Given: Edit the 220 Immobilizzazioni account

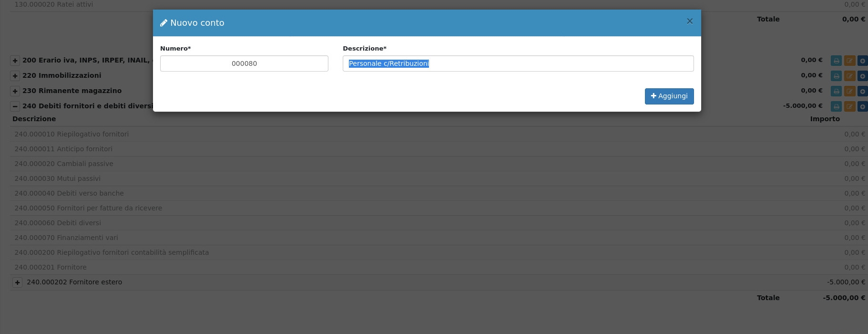Looking at the screenshot, I should (x=849, y=76).
